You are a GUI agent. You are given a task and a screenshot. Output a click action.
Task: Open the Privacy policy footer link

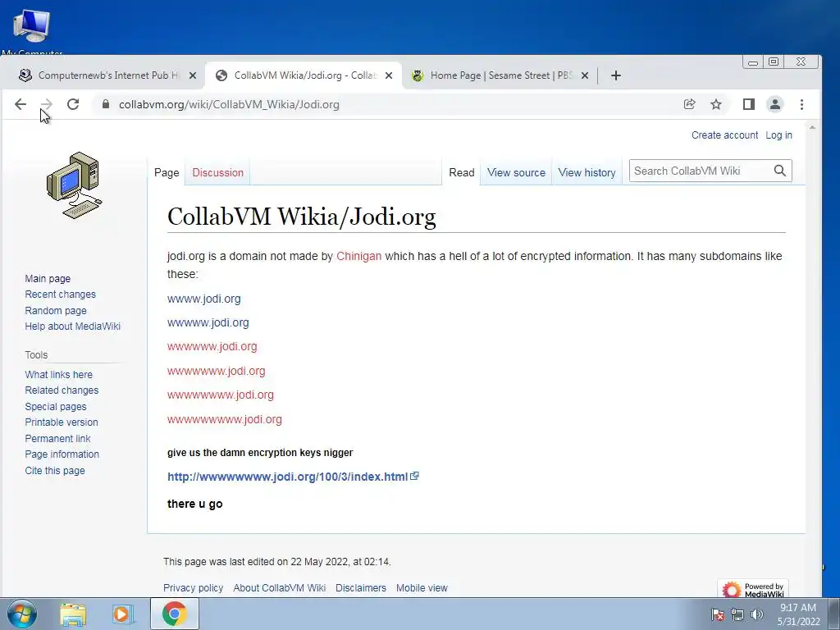click(193, 587)
